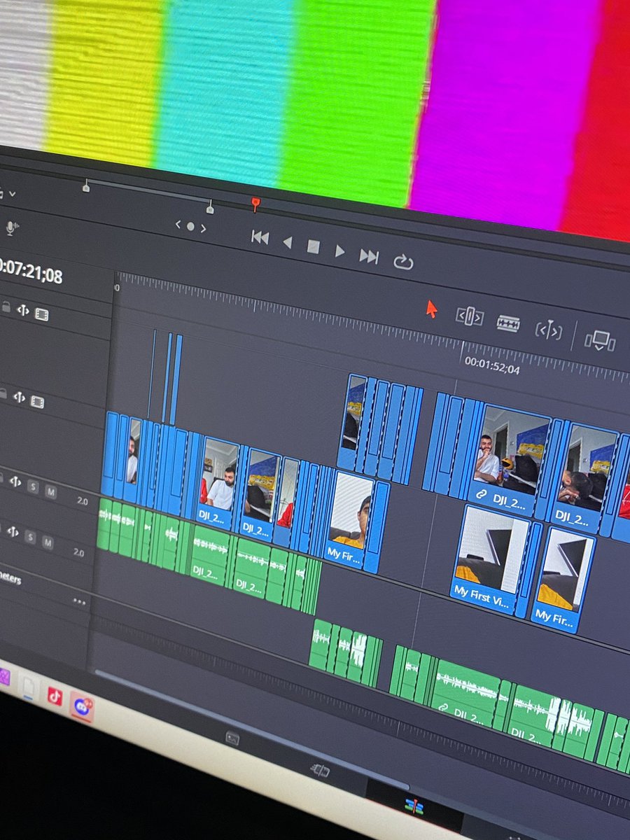Mute the lower audio track
This screenshot has width=630, height=840.
(x=47, y=542)
